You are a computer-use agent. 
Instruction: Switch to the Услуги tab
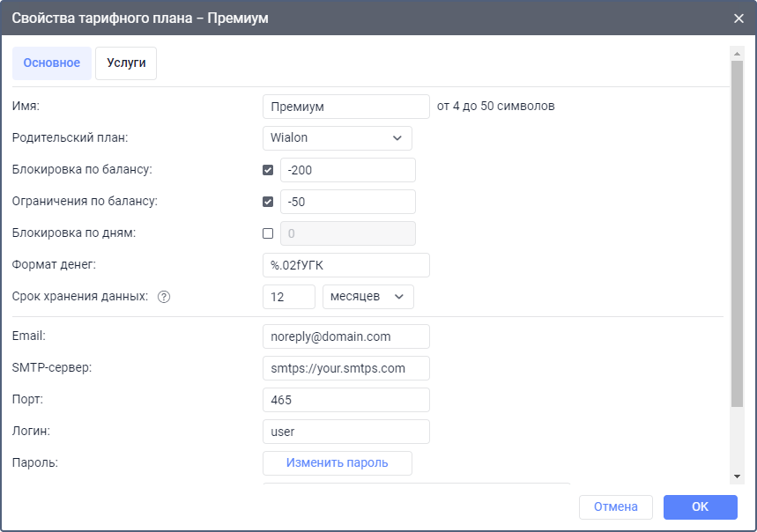[126, 63]
